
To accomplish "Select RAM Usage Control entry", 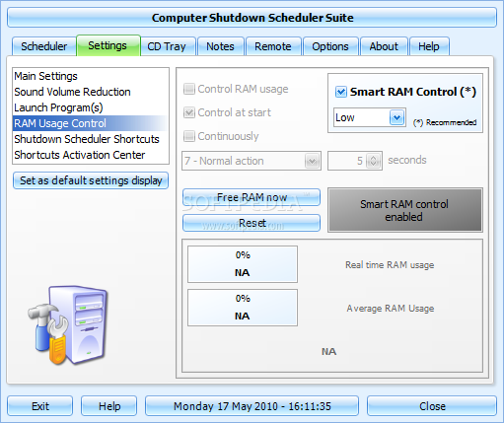I will pyautogui.click(x=91, y=123).
